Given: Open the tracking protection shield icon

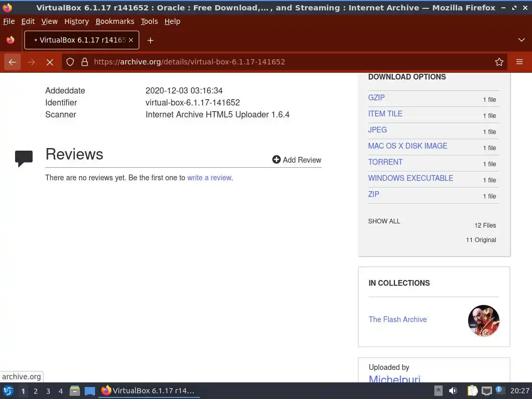Looking at the screenshot, I should coord(70,62).
